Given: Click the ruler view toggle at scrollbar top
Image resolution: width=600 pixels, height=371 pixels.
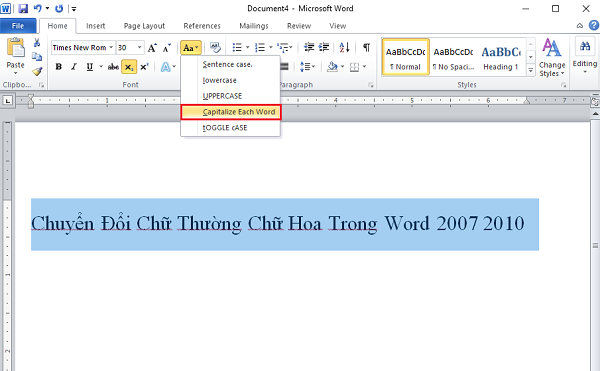Looking at the screenshot, I should [x=595, y=102].
